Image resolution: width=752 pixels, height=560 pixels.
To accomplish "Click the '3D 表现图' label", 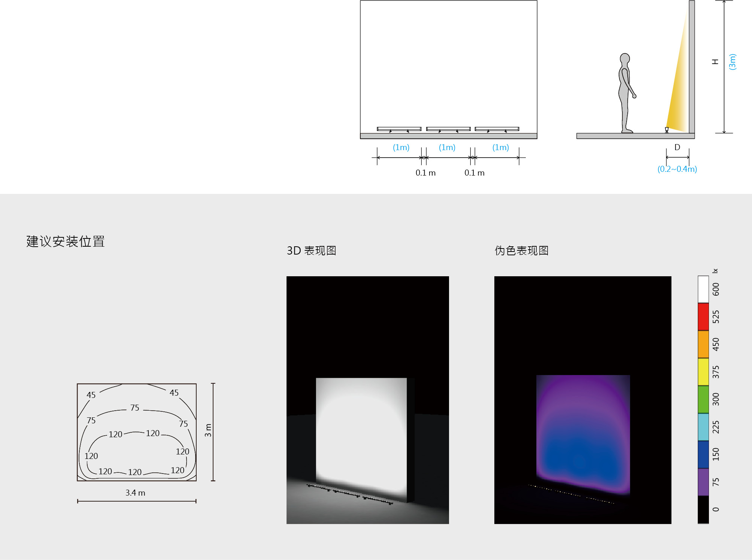I will 312,250.
